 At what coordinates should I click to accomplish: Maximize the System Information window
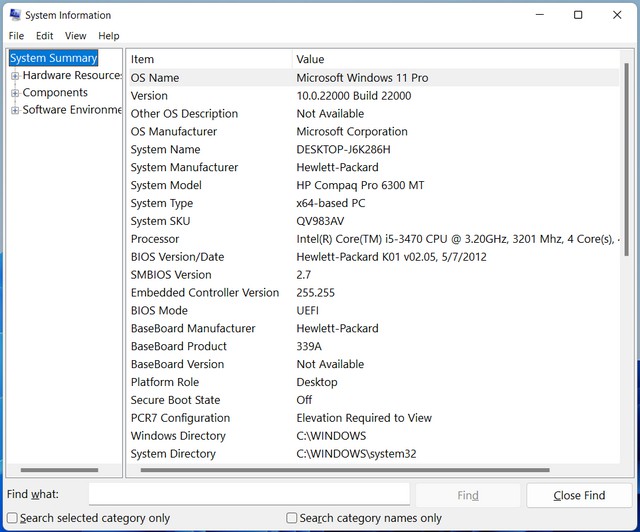click(578, 15)
